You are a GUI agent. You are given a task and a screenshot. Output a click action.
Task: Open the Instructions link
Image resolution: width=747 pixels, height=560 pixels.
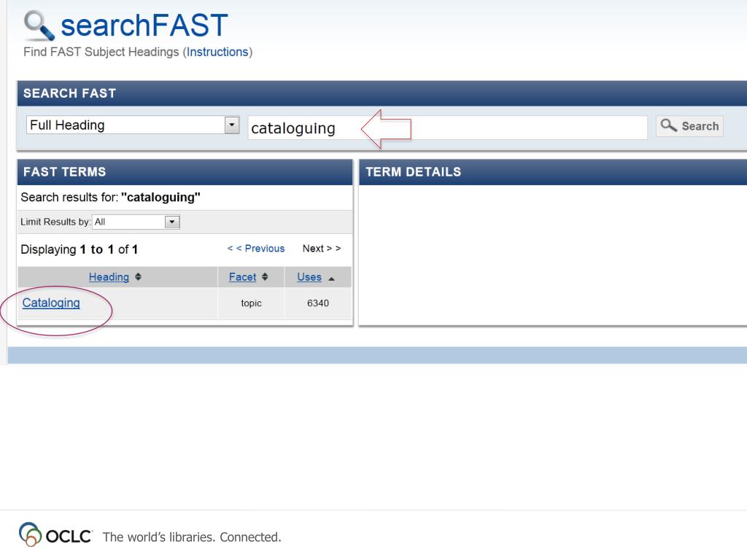(x=217, y=52)
